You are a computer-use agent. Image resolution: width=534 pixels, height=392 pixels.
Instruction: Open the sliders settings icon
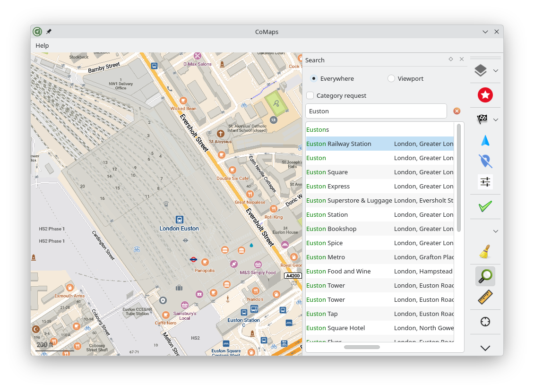(x=485, y=182)
